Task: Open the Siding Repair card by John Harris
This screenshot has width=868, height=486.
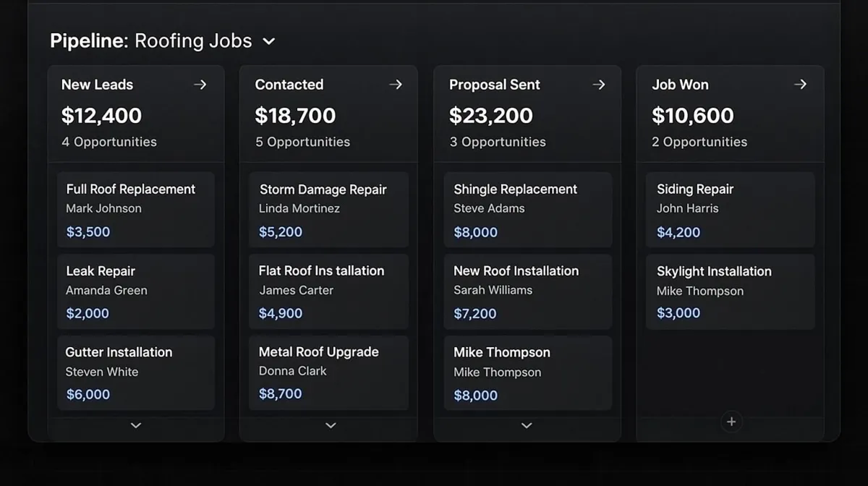Action: click(x=730, y=210)
